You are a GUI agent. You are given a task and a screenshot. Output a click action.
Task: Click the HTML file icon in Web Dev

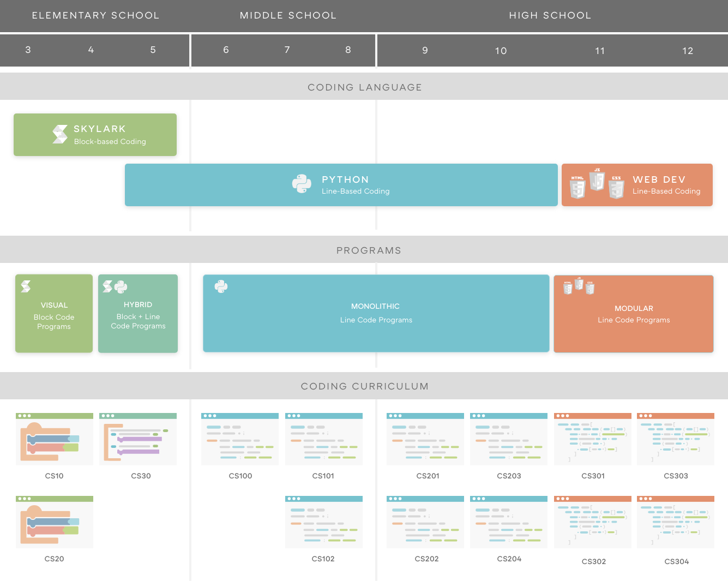click(577, 188)
